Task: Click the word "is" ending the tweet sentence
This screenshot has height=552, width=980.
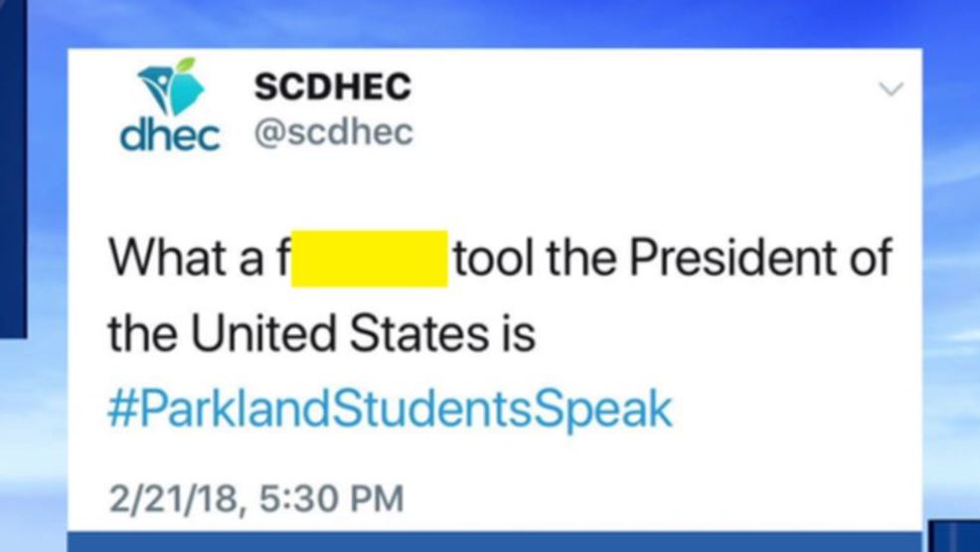Action: click(517, 334)
